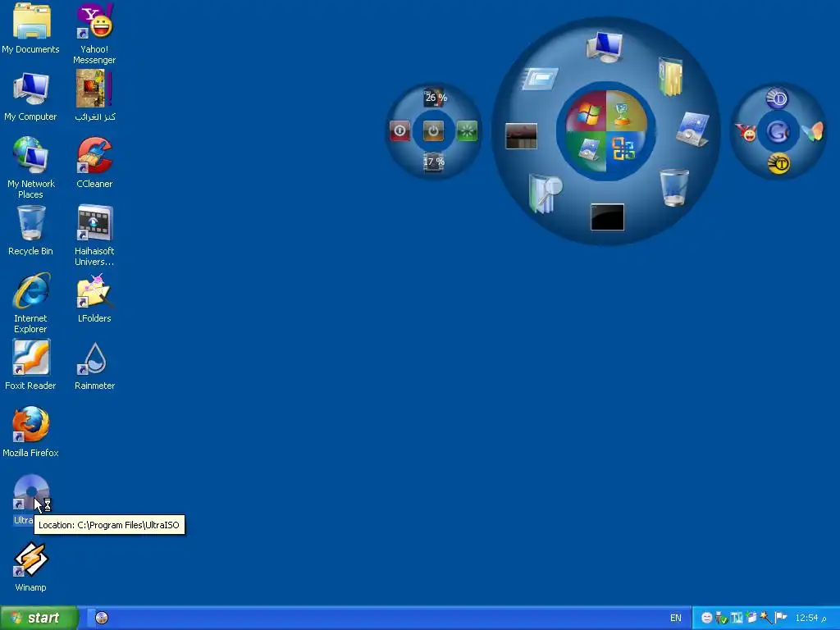Click the TT tray icon

(x=737, y=618)
